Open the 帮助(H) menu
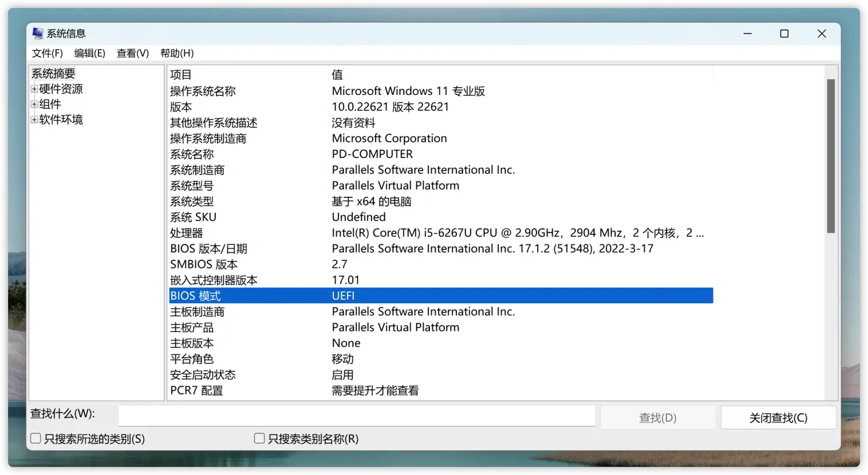Image resolution: width=868 pixels, height=475 pixels. tap(177, 53)
